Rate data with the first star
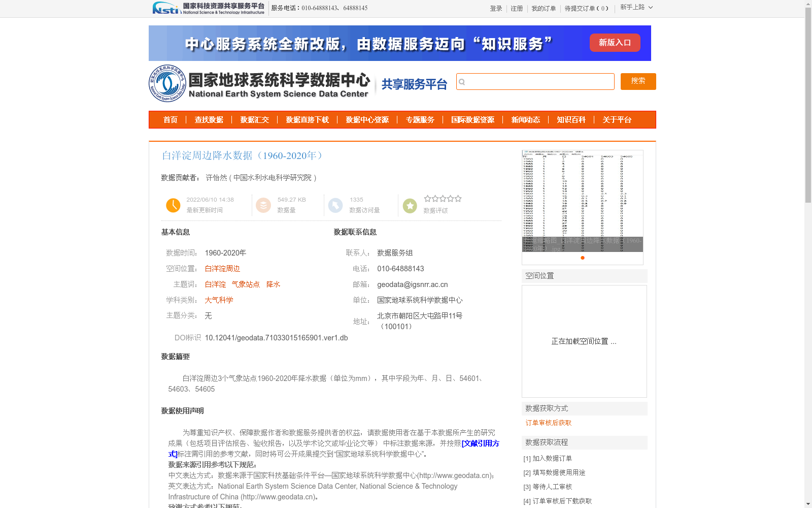The width and height of the screenshot is (812, 508). pos(428,199)
